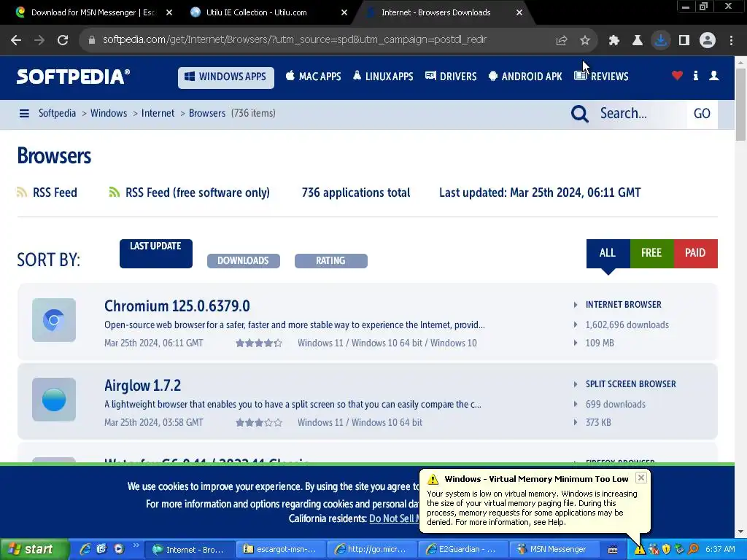
Task: Open the Windows Apps menu
Action: click(x=226, y=77)
